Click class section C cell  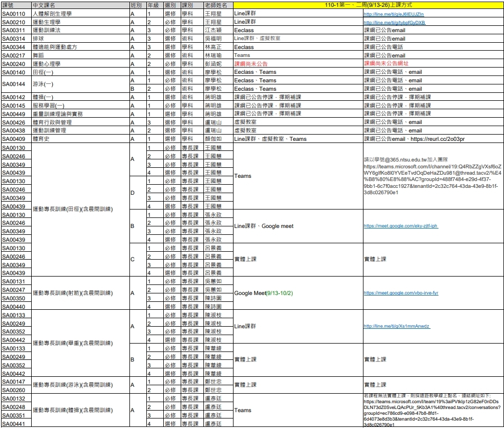(138, 259)
